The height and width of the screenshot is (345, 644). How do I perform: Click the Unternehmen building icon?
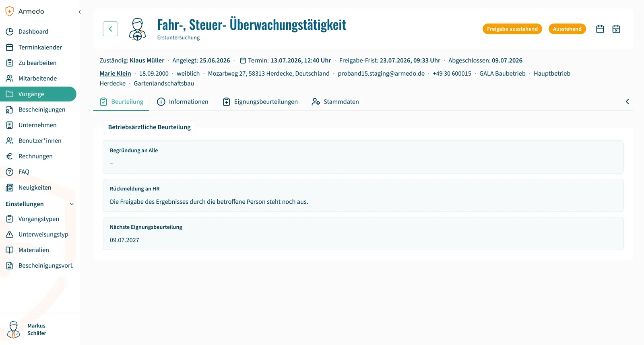[10, 125]
